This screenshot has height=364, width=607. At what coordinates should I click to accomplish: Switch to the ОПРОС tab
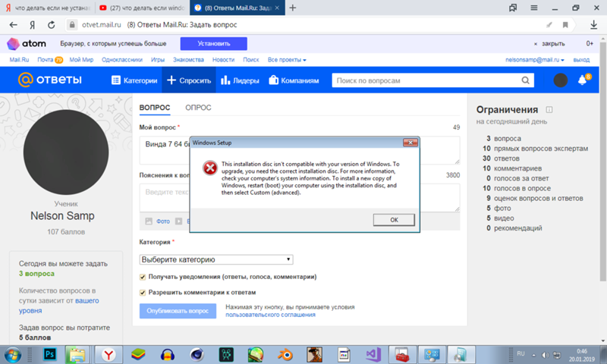pos(198,108)
